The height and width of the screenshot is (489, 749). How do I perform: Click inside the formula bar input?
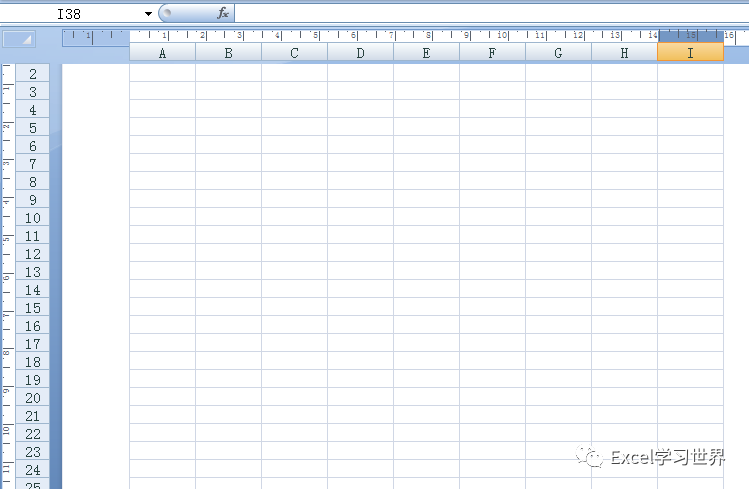[480, 14]
